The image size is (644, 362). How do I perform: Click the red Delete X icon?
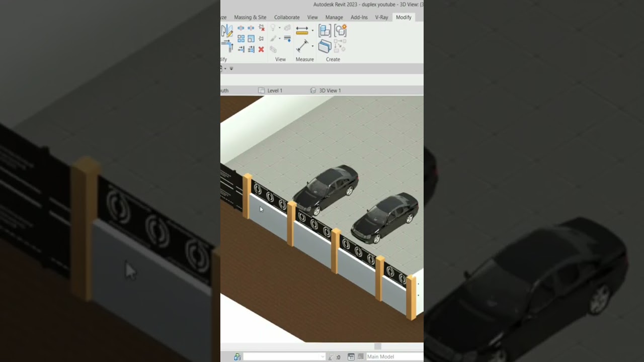261,49
